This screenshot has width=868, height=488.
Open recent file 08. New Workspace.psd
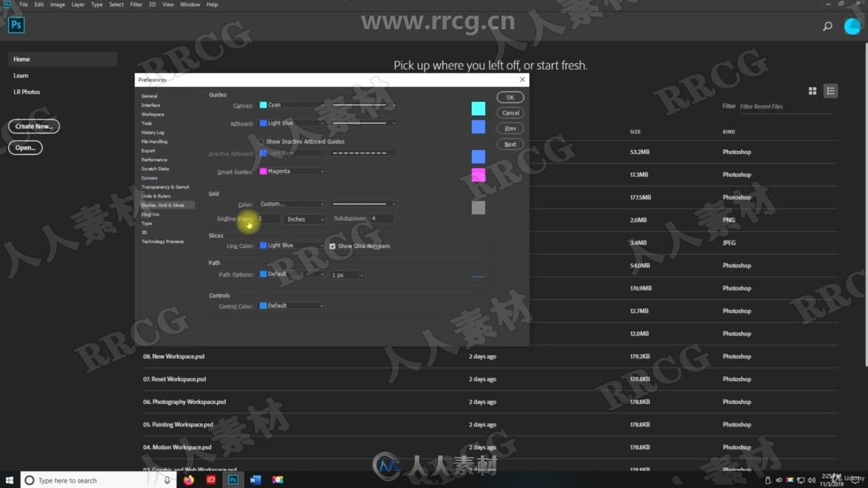pyautogui.click(x=174, y=357)
